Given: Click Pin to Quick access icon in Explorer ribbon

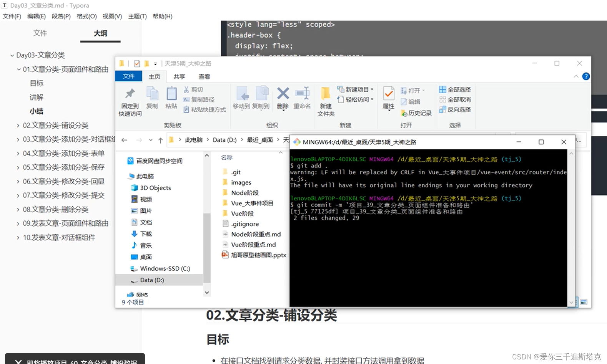Looking at the screenshot, I should coord(130,93).
